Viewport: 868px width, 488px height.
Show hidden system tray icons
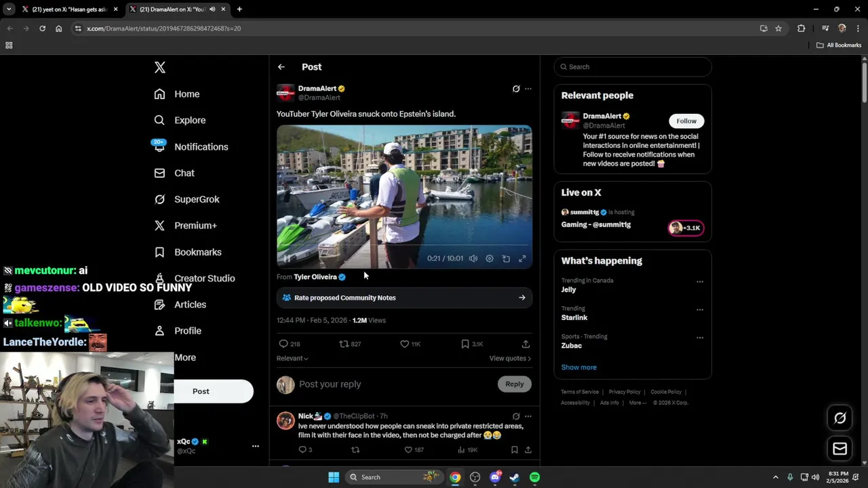pos(776,477)
